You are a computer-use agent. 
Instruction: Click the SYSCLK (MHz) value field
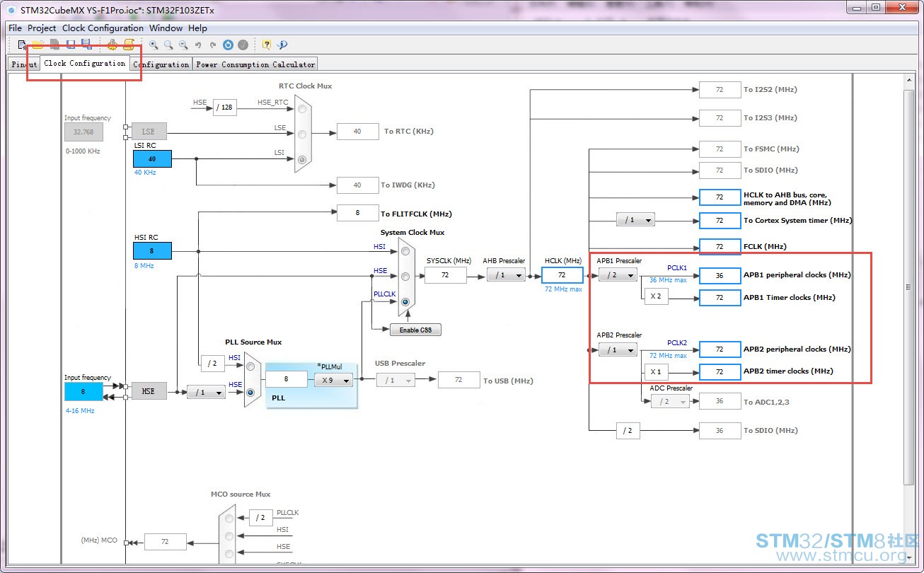tap(445, 274)
